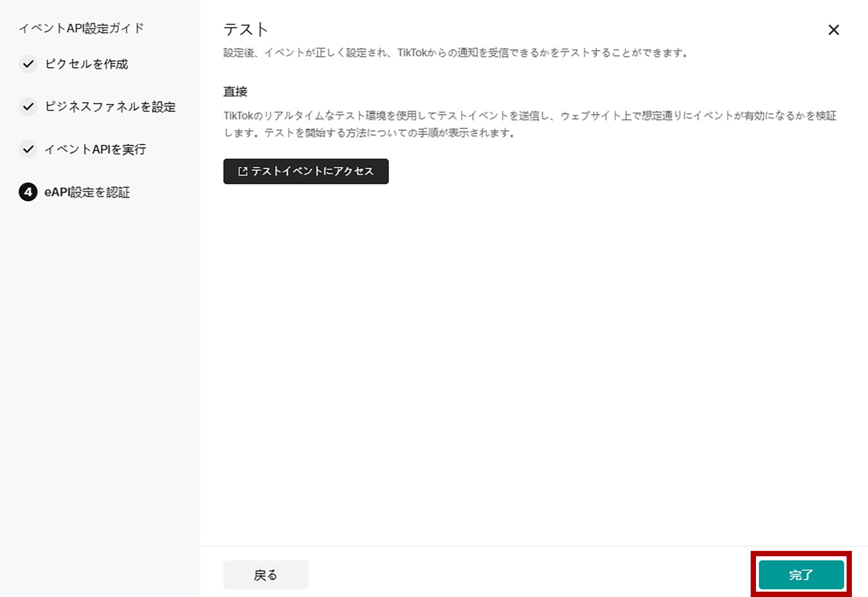This screenshot has height=597, width=868.
Task: Click the checkmark icon beside ビジネスファネルを設定
Action: [x=28, y=107]
